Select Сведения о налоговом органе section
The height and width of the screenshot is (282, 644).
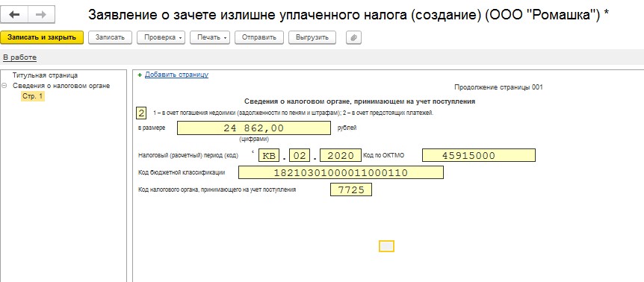(61, 86)
